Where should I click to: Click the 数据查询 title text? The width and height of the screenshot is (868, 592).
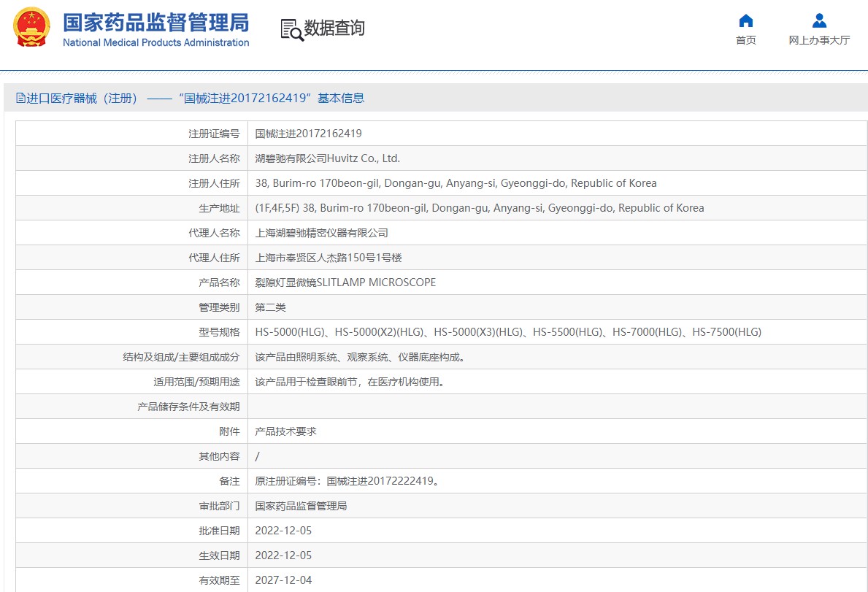334,28
